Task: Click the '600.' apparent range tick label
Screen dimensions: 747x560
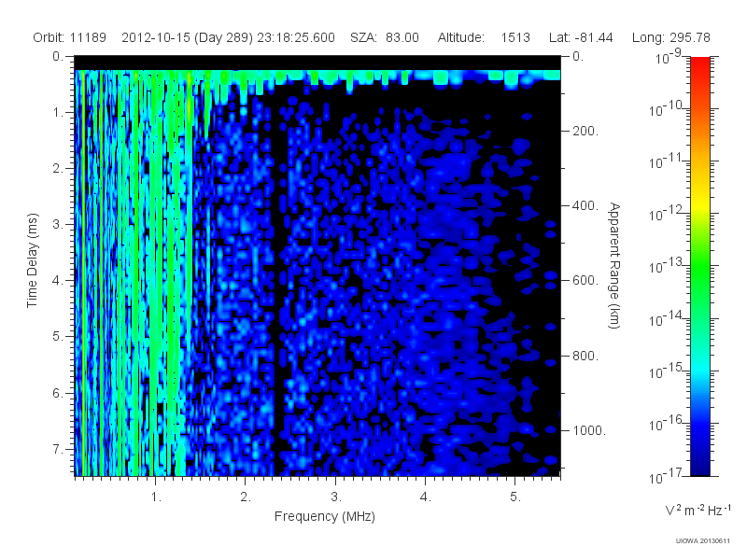Action: pyautogui.click(x=585, y=281)
